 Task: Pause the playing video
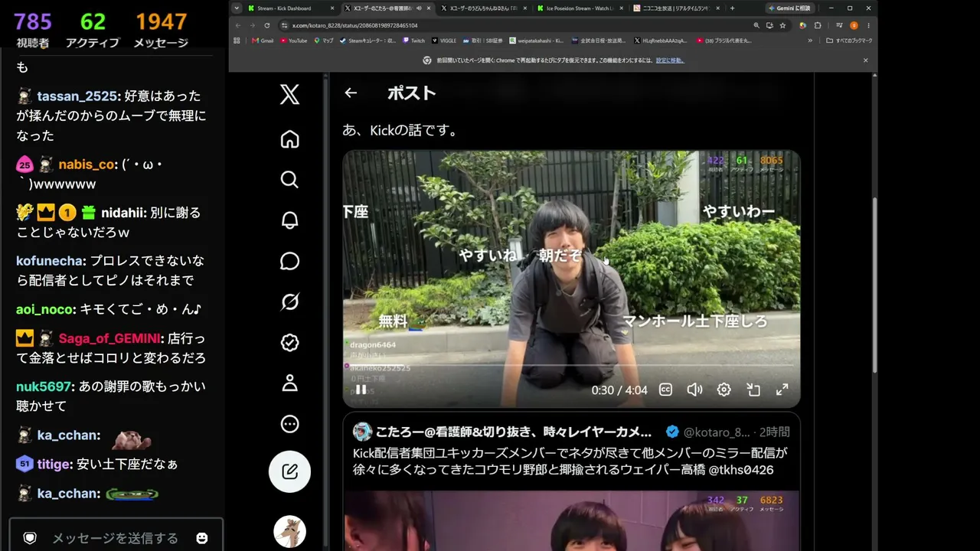tap(361, 390)
